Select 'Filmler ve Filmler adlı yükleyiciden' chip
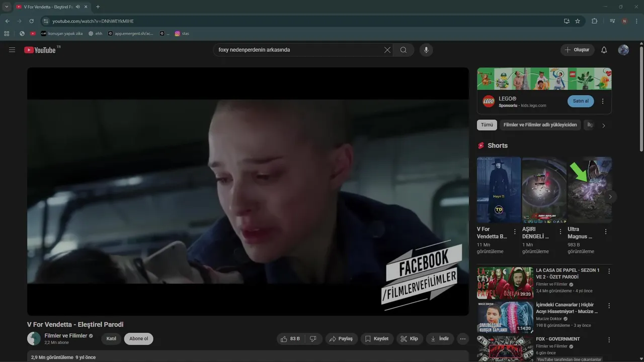The width and height of the screenshot is (644, 362). click(540, 125)
